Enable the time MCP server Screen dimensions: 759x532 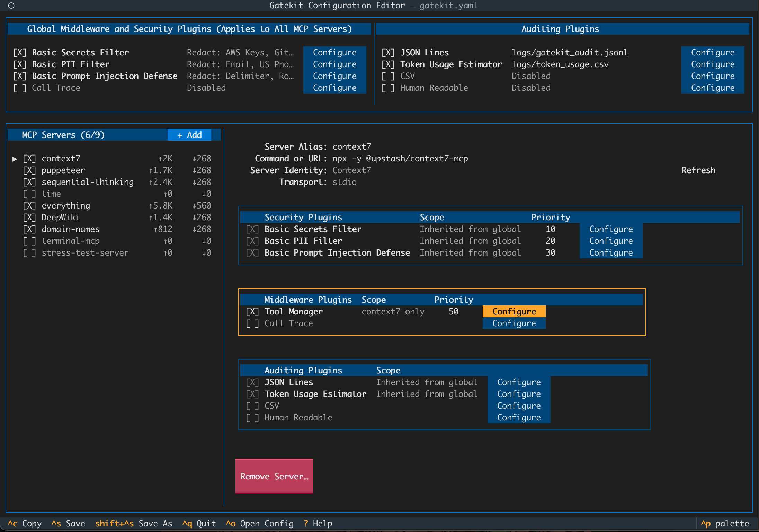click(30, 194)
